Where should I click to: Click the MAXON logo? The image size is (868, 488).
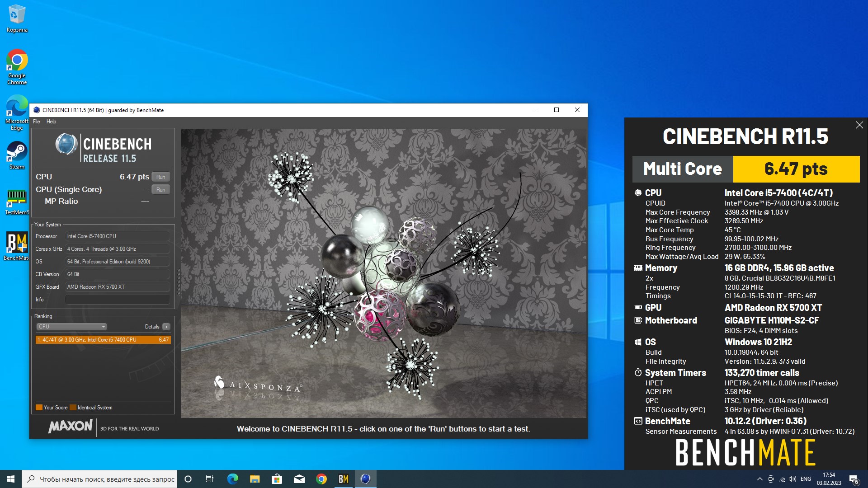[71, 426]
